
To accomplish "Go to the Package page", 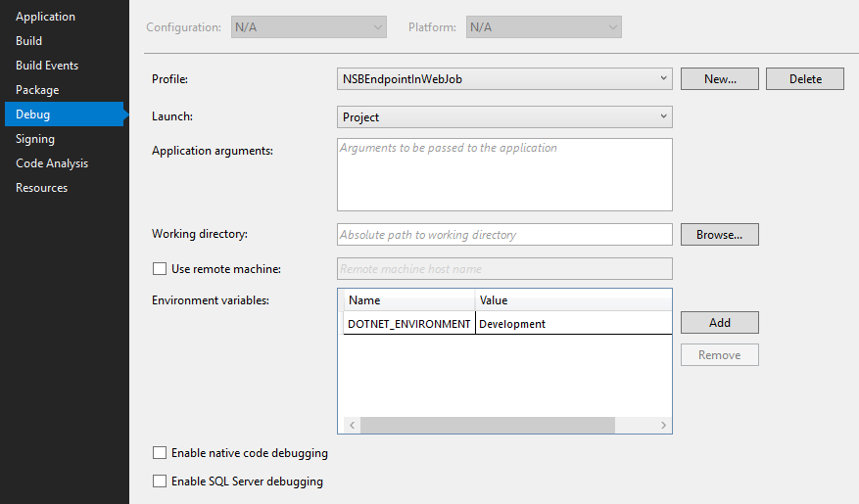I will coord(37,90).
